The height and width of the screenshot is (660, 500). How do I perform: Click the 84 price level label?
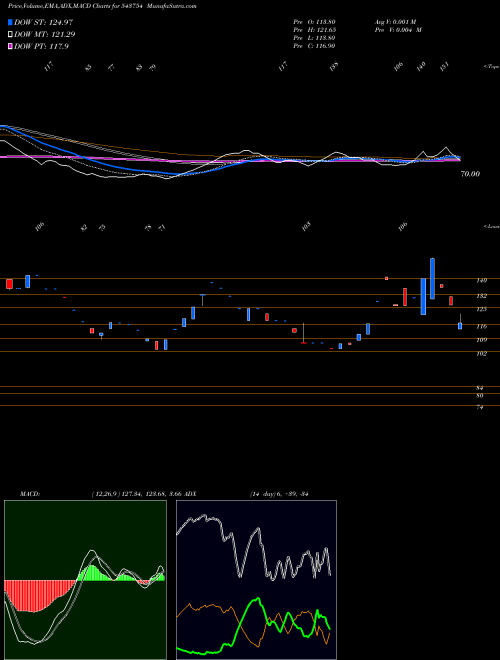[479, 388]
